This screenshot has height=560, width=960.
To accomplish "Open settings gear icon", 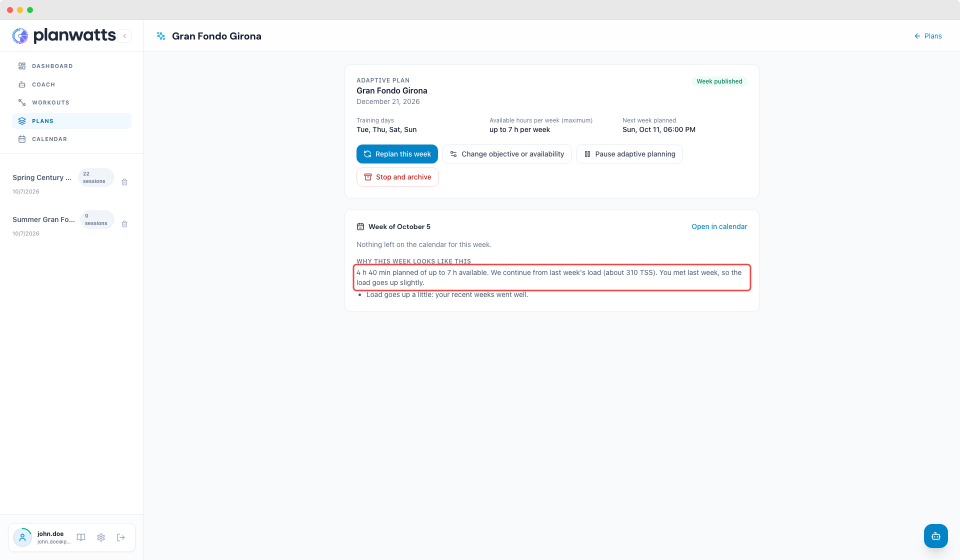I will [101, 537].
